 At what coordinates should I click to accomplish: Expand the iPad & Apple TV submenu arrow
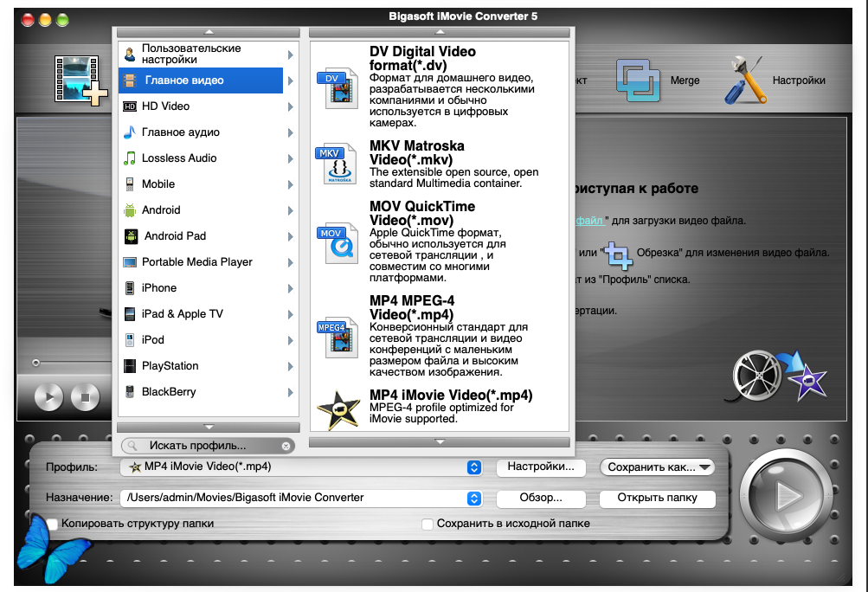click(291, 314)
